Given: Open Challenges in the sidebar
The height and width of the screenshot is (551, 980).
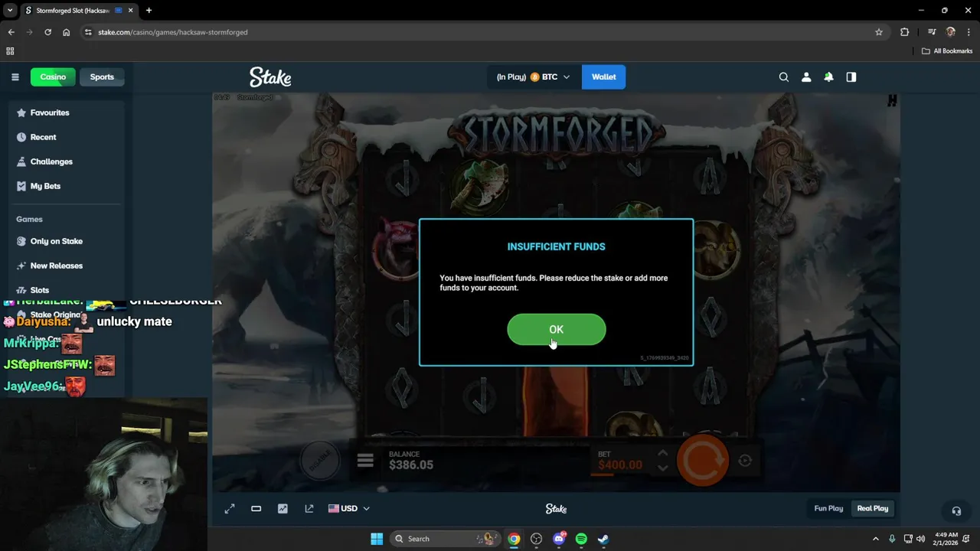Looking at the screenshot, I should tap(65, 161).
